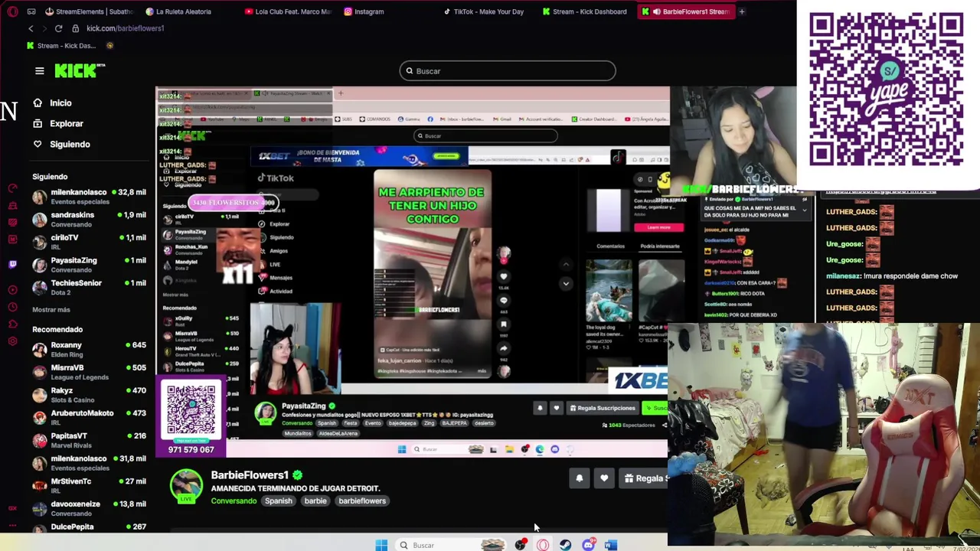Open OBS from taskbar
980x551 pixels.
tap(520, 545)
